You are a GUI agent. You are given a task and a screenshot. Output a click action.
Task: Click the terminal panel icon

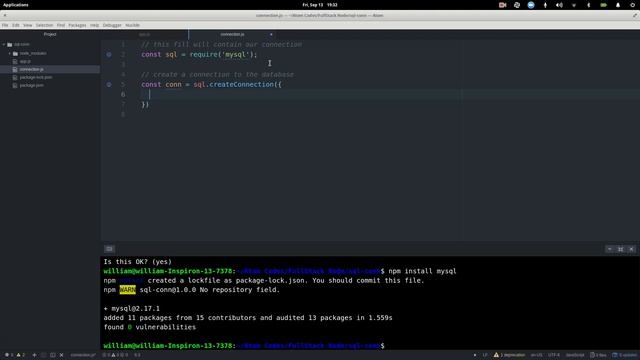click(109, 249)
